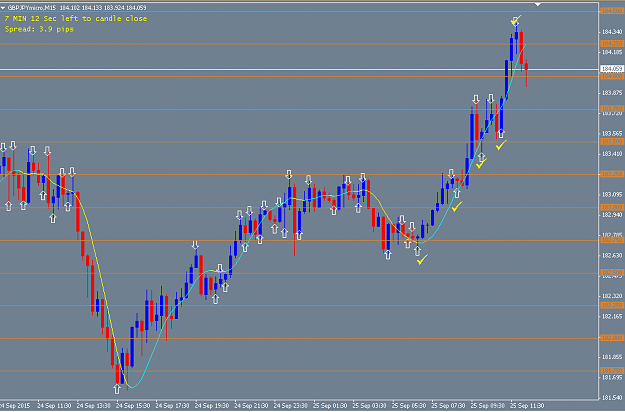This screenshot has width=625, height=412.
Task: Click the time axis label '25 Sep 01:30'
Action: click(x=330, y=406)
